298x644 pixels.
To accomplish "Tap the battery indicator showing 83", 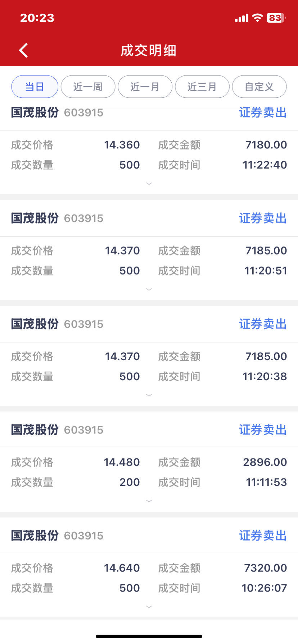I will (x=276, y=18).
